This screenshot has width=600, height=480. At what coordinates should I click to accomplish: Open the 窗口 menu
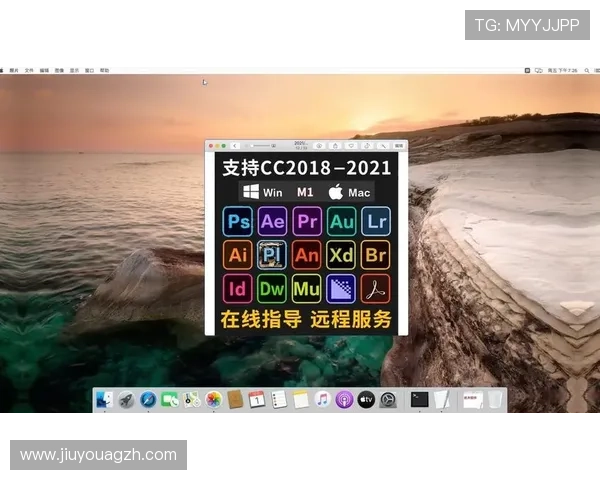[x=89, y=70]
